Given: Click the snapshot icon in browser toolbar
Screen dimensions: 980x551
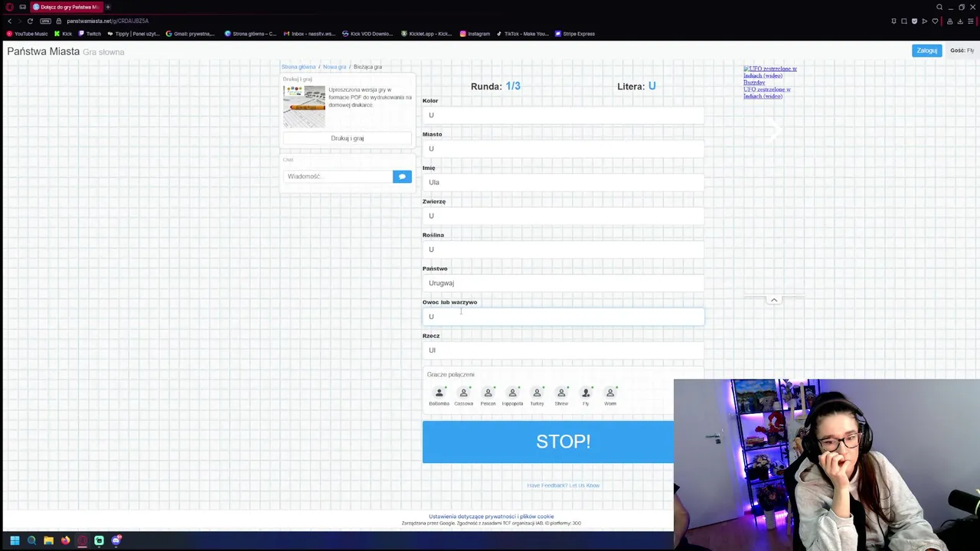Looking at the screenshot, I should (x=904, y=21).
